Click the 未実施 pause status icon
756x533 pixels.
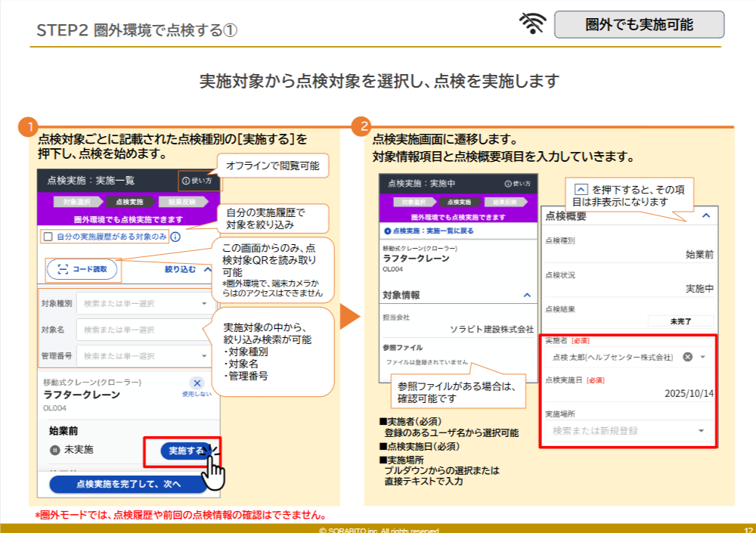coord(54,450)
